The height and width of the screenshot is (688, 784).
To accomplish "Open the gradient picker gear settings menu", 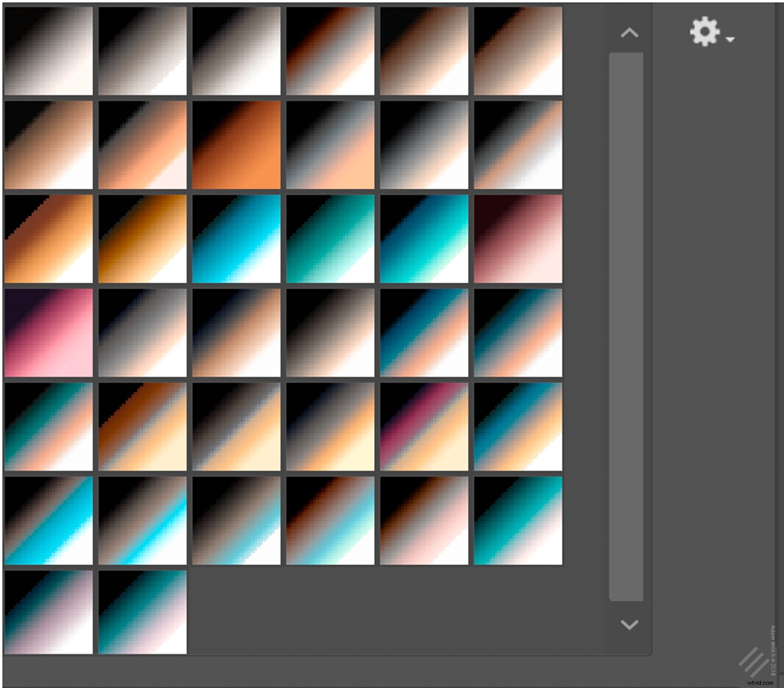I will click(x=710, y=32).
